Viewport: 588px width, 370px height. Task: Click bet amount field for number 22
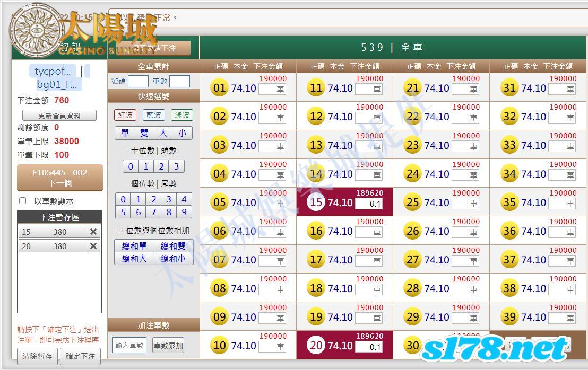click(466, 118)
